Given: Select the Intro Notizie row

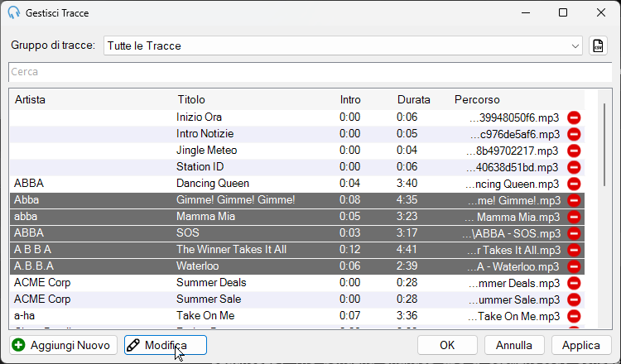Looking at the screenshot, I should click(297, 134).
